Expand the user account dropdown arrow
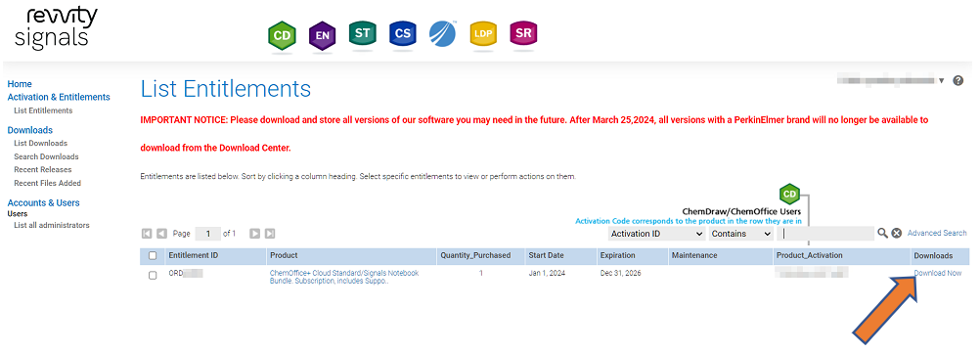980x352 pixels. pyautogui.click(x=941, y=80)
